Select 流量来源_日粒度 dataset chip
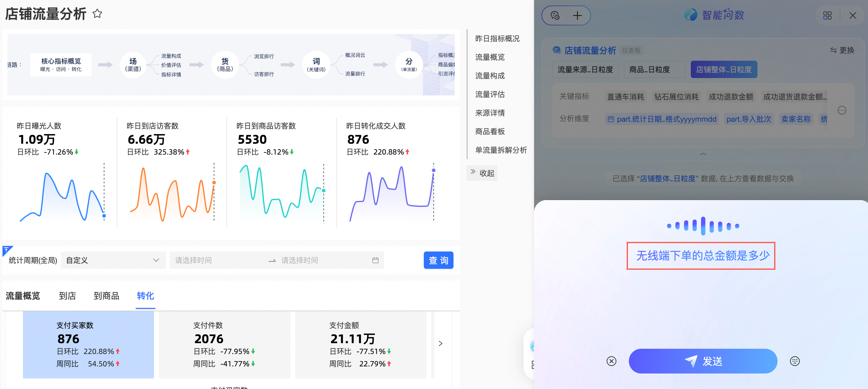 click(585, 69)
